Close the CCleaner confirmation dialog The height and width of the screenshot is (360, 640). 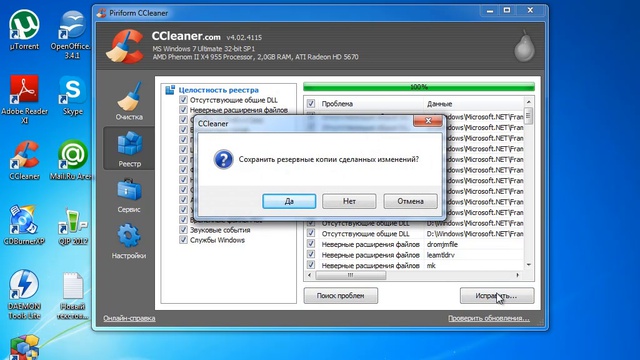click(428, 121)
